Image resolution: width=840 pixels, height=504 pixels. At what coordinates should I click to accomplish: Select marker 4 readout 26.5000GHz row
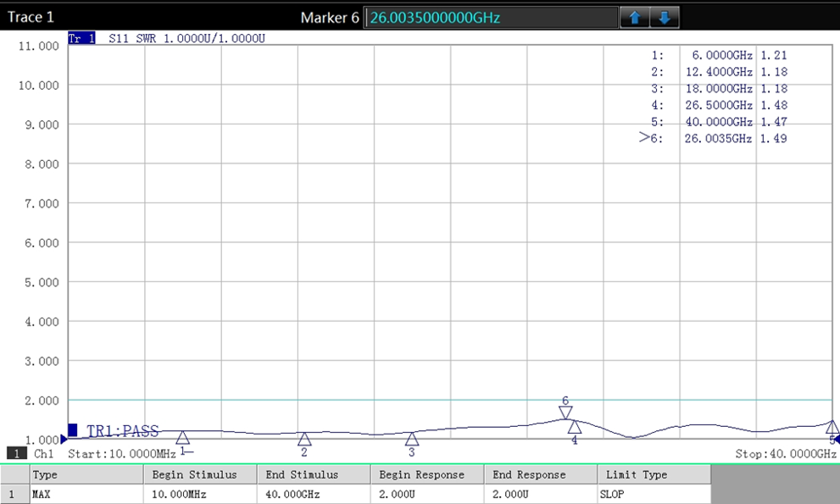pos(719,105)
